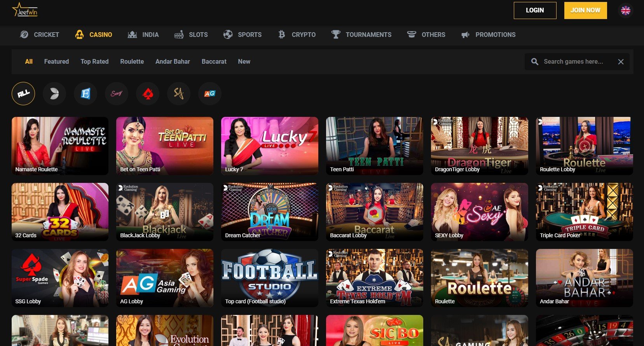Screen dimensions: 644x346
Task: Filter by Super Spade red provider icon
Action: (x=148, y=94)
